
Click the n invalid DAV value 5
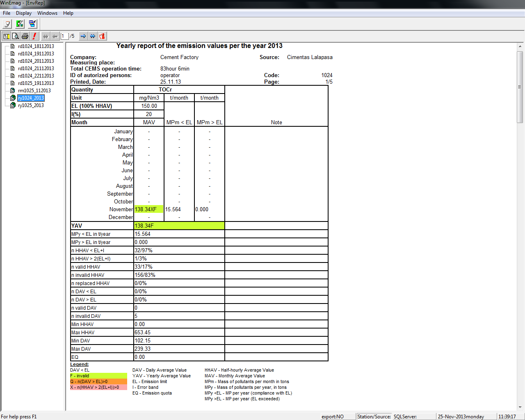coord(136,316)
